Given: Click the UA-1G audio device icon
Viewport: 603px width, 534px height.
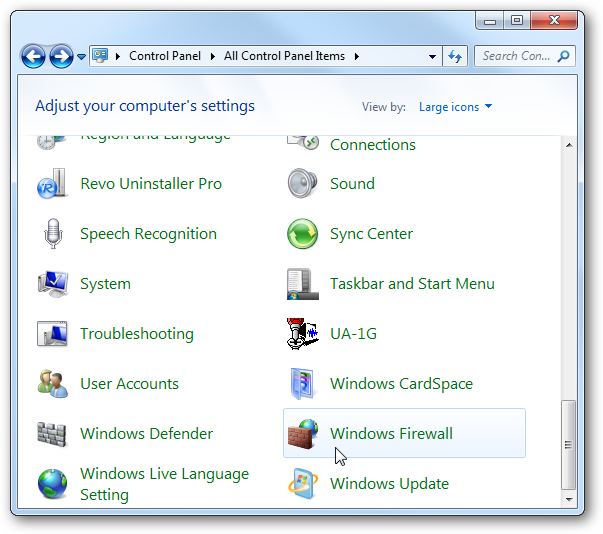Looking at the screenshot, I should (x=302, y=333).
